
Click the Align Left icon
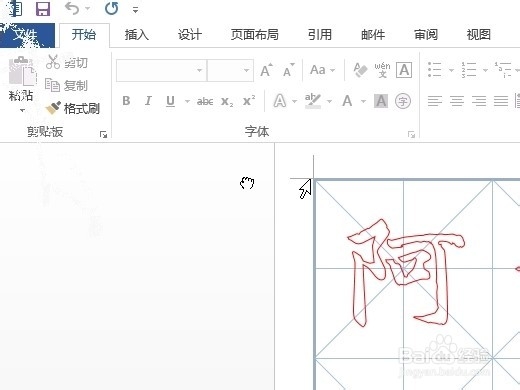435,101
